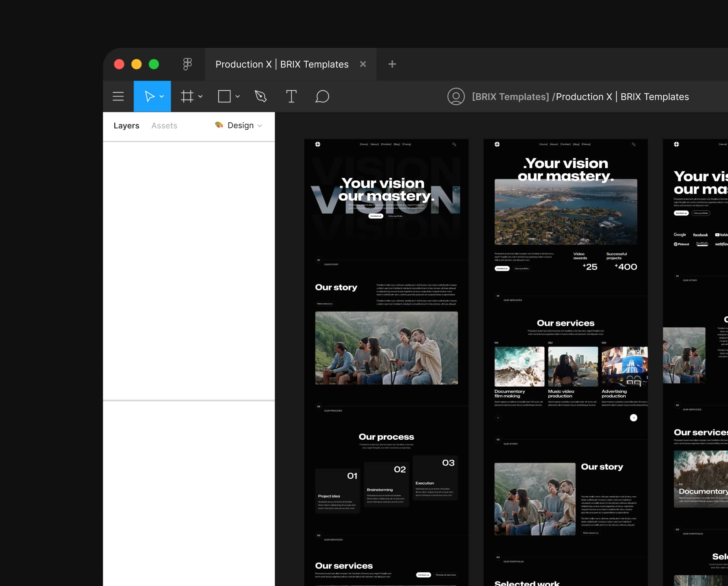Screen dimensions: 728x586
Task: Click 'Our story' heading in first frame
Action: [x=336, y=287]
